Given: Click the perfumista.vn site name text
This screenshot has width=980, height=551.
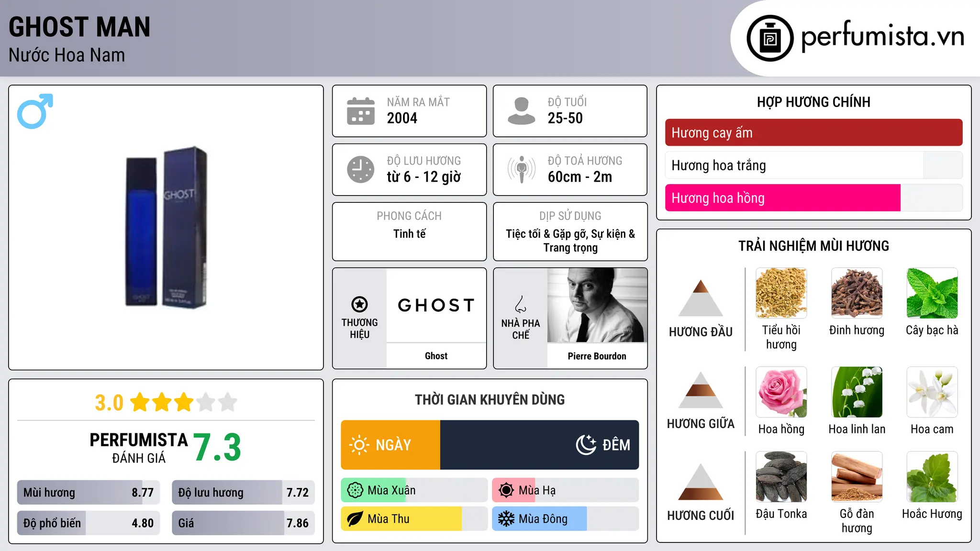Looking at the screenshot, I should 883,36.
